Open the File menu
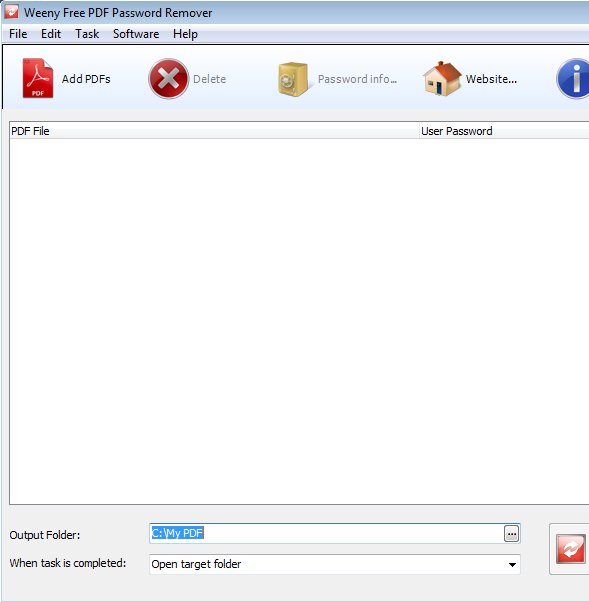 tap(18, 34)
